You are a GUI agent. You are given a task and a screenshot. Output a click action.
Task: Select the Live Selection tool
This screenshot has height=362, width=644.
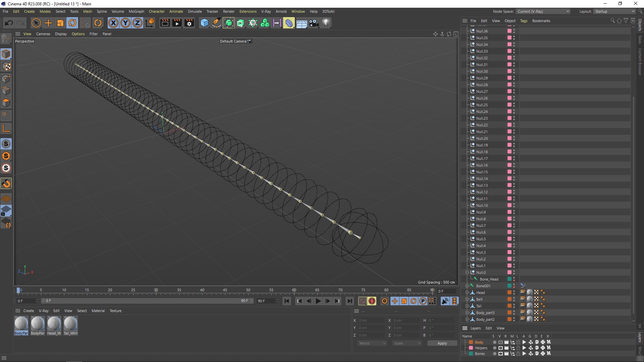(36, 23)
